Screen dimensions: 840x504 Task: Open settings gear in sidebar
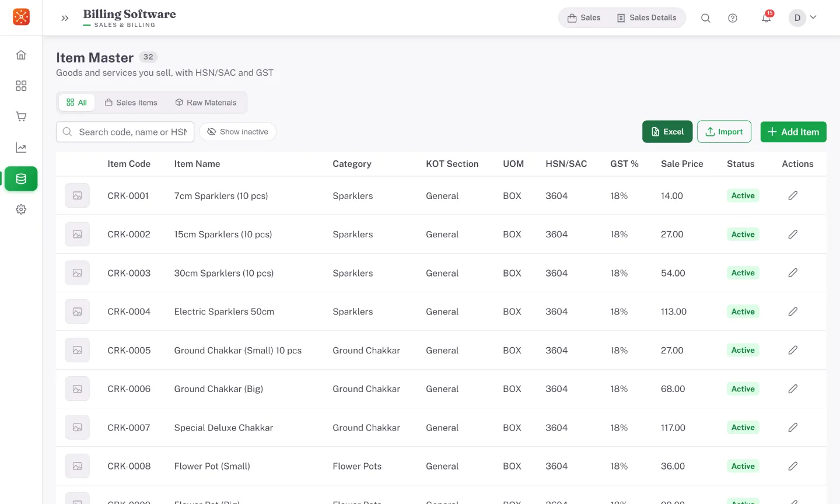(x=21, y=209)
